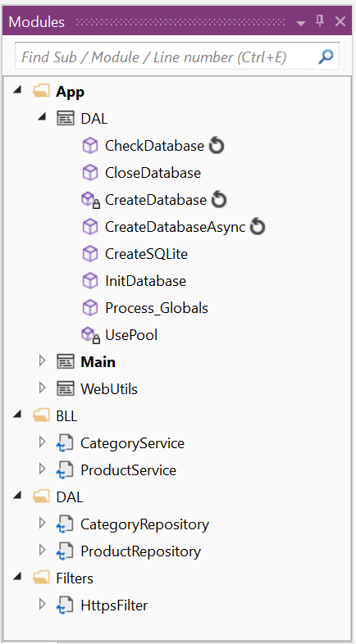356x644 pixels.
Task: Click the resumable icon beside CheckDatabase
Action: coord(217,146)
